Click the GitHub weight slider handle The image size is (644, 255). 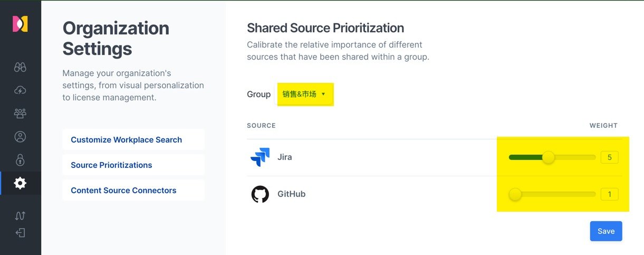click(515, 194)
